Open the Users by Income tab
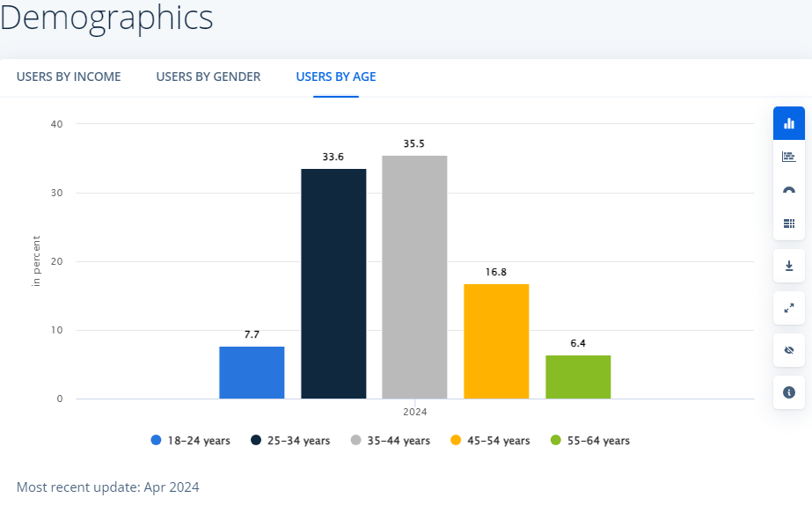812x505 pixels. [69, 77]
